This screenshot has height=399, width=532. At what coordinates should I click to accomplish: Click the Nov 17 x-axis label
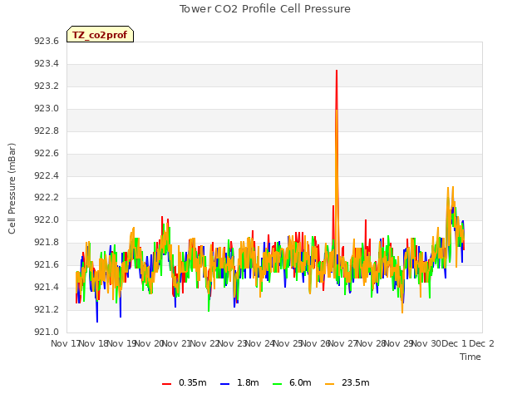(x=65, y=343)
